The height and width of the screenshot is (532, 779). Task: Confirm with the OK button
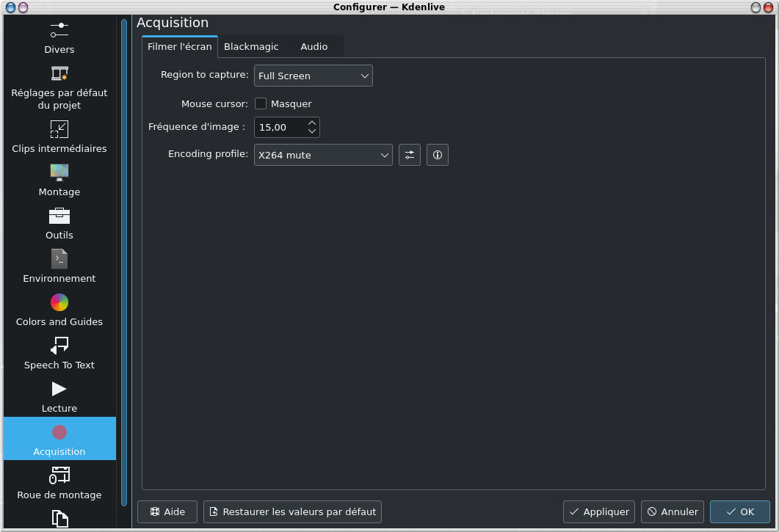(740, 511)
